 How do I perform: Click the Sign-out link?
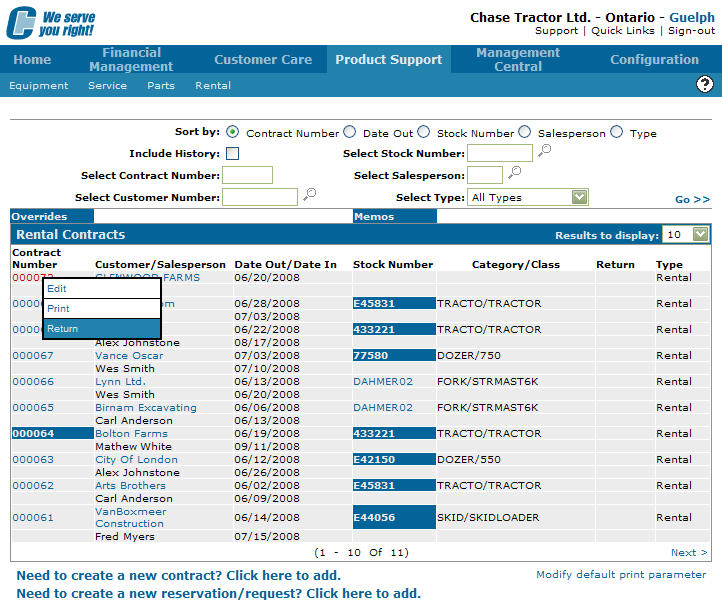click(x=691, y=31)
